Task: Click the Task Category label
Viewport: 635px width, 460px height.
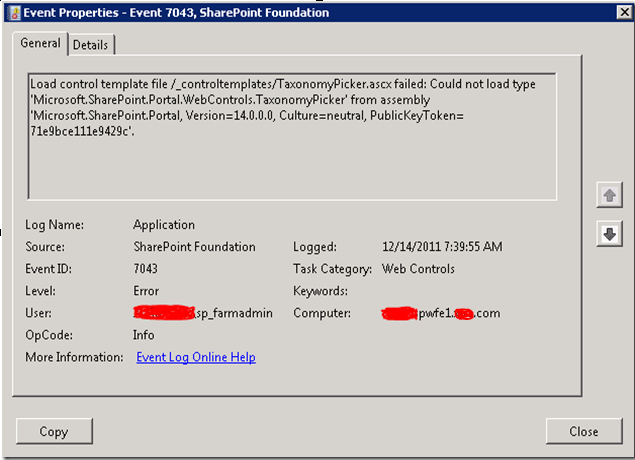Action: (x=332, y=269)
